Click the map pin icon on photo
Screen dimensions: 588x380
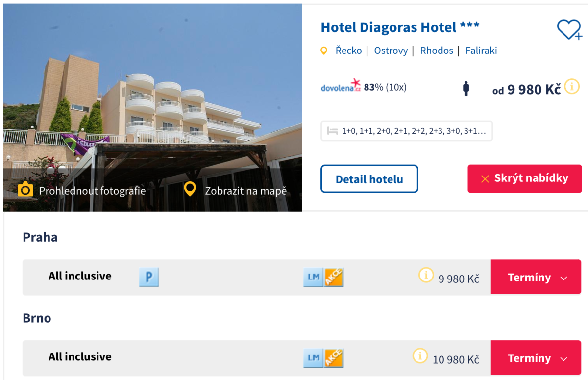tap(190, 190)
